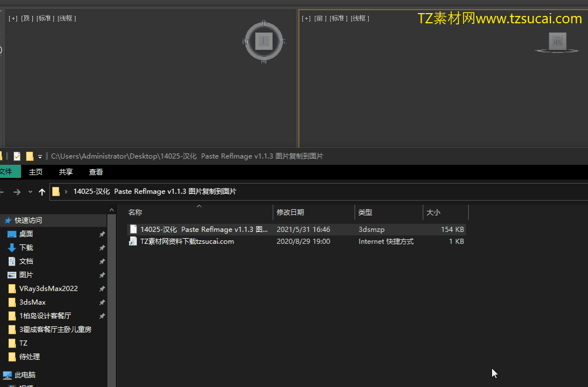The width and height of the screenshot is (588, 387).
Task: Open 图片 in quick access
Action: [26, 275]
